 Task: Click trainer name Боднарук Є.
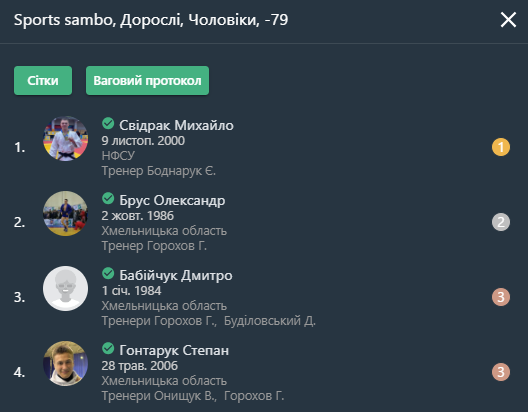pyautogui.click(x=181, y=171)
